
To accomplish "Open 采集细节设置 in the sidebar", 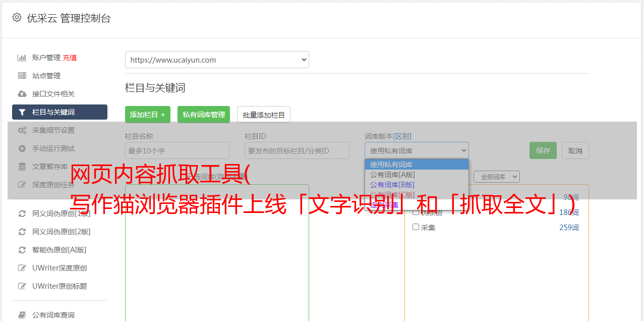I will click(53, 130).
